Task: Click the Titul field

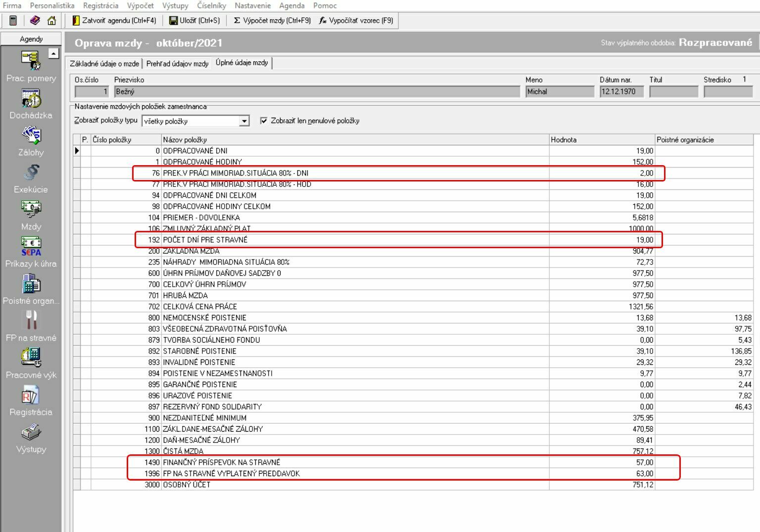Action: (x=673, y=91)
